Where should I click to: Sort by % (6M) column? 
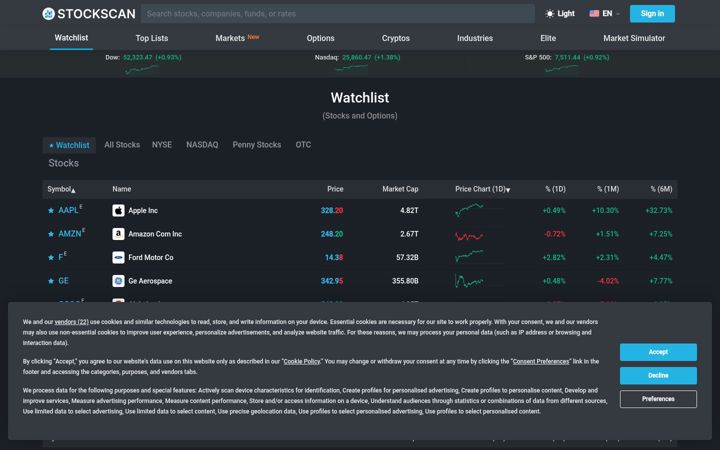point(661,189)
